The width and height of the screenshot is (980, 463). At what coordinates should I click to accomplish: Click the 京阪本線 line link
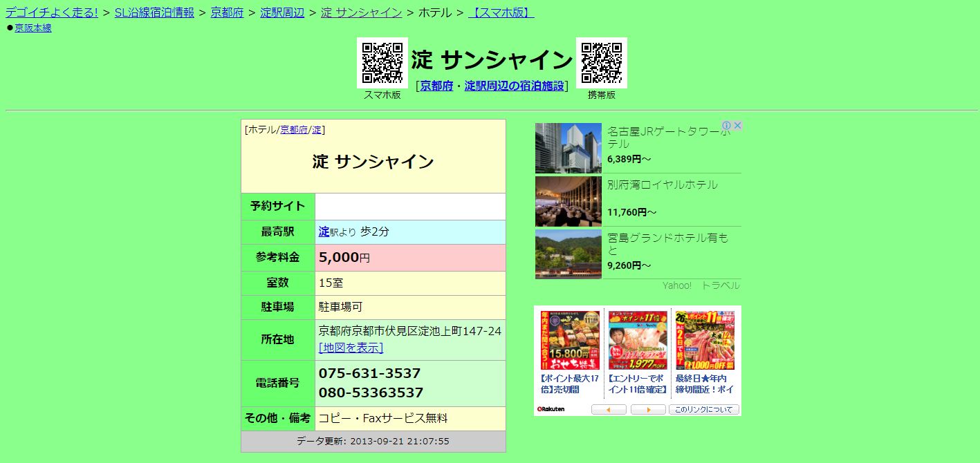(33, 28)
